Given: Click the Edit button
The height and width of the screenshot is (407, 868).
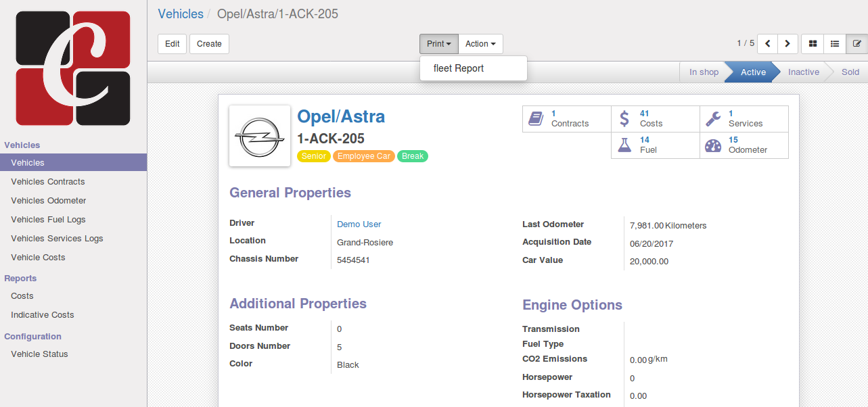Looking at the screenshot, I should [x=172, y=44].
